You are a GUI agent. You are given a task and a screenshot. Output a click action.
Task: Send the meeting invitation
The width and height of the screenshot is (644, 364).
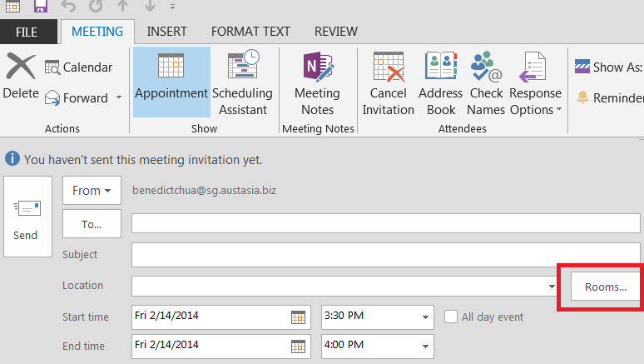[27, 217]
